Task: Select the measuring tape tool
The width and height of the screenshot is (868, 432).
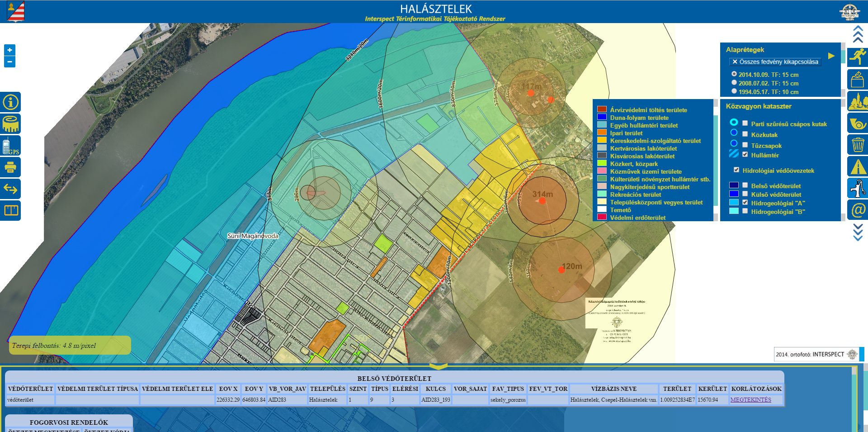Action: 10,124
